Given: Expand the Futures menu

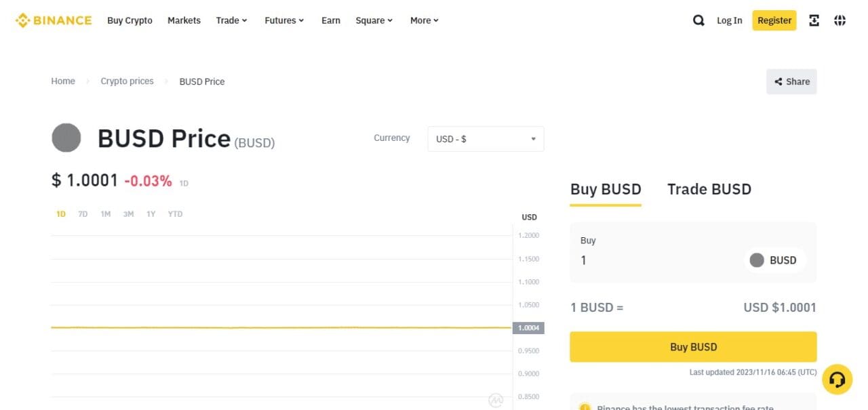Looking at the screenshot, I should pyautogui.click(x=284, y=20).
